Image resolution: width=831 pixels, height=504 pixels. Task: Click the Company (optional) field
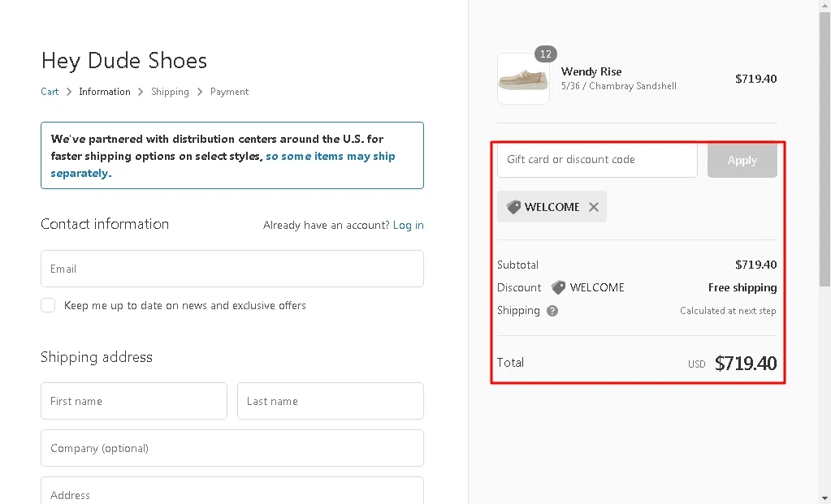point(232,448)
